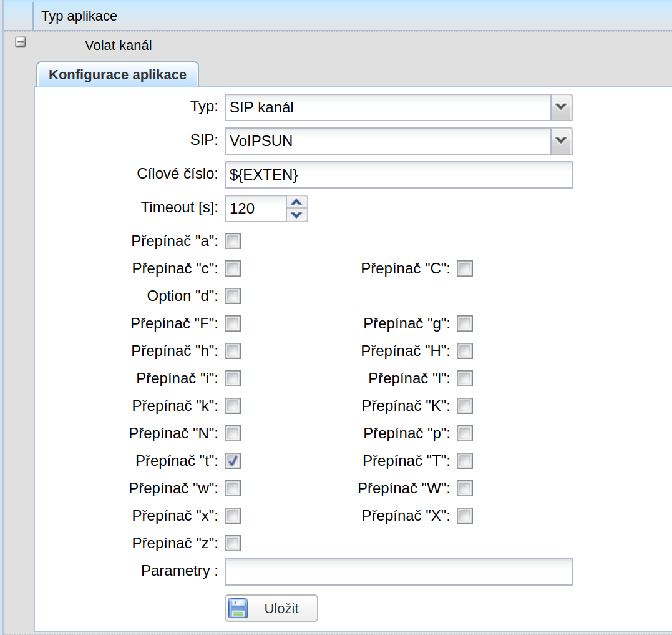Tick Přepínač "T" uppercase checkbox
This screenshot has width=672, height=635.
coord(465,461)
